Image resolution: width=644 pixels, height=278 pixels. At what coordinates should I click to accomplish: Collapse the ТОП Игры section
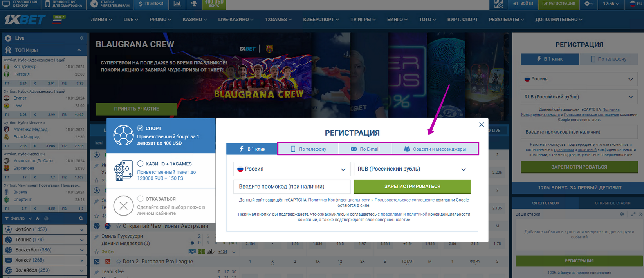79,50
